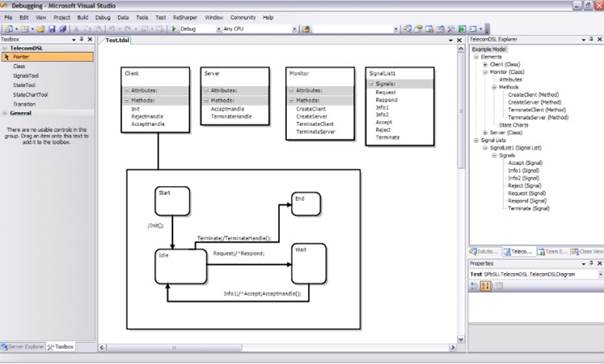Image resolution: width=604 pixels, height=364 pixels.
Task: Expand the Client (Class) tree node
Action: [x=485, y=65]
